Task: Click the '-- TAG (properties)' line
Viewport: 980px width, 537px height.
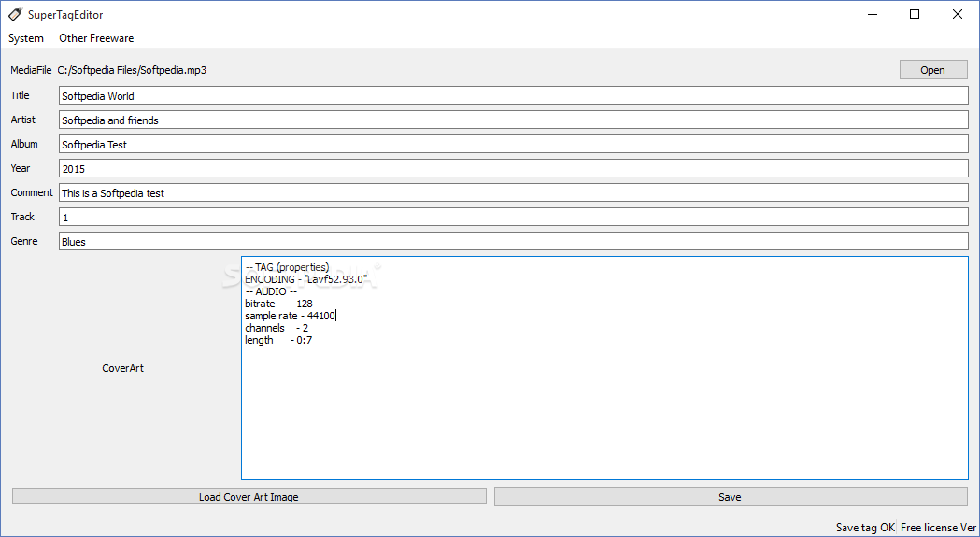Action: click(x=287, y=267)
